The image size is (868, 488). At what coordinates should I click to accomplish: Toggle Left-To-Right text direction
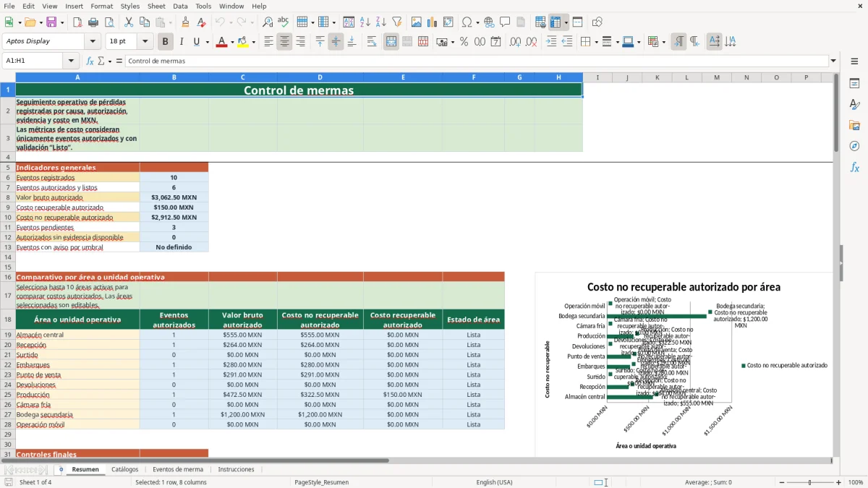[678, 42]
